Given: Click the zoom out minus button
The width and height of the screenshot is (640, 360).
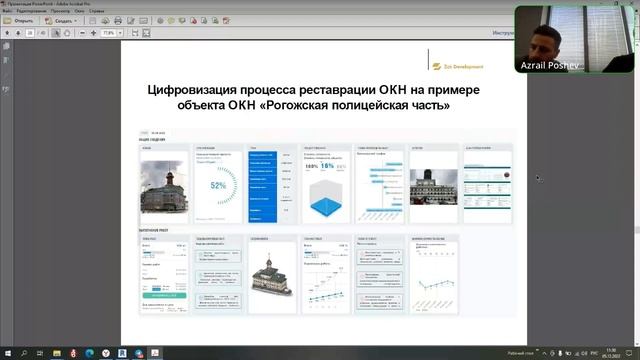Looking at the screenshot, I should tap(82, 33).
